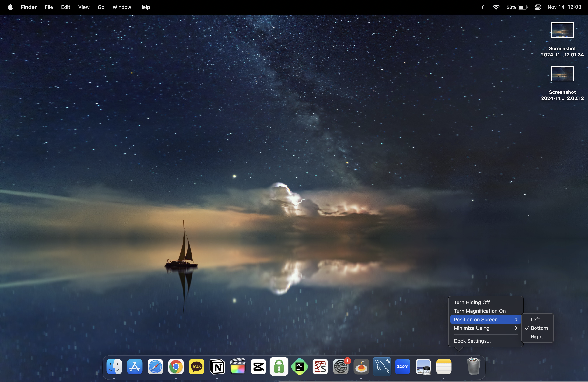
Task: Open KakaoTalk from the dock
Action: click(x=196, y=367)
